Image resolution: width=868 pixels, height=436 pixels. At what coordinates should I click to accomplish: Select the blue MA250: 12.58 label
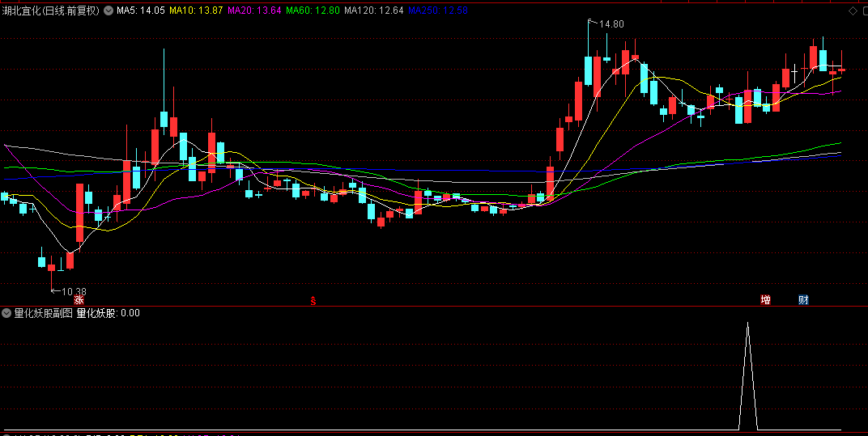[437, 10]
